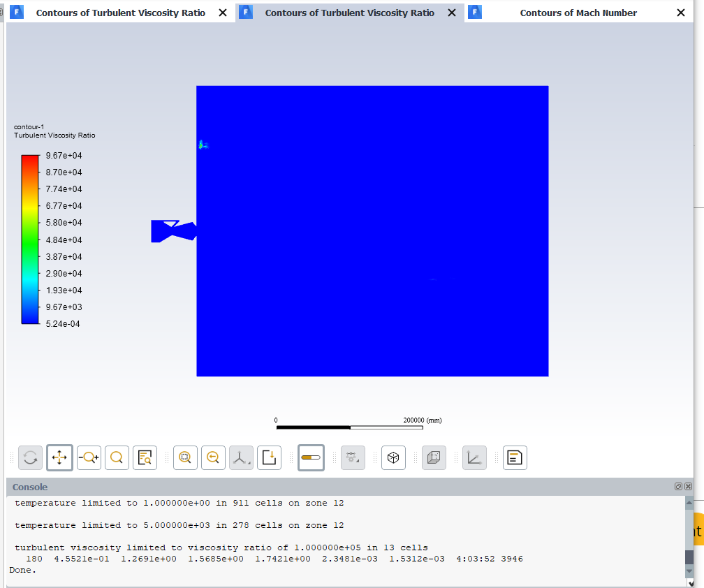Screen dimensions: 704x588
Task: Click Fluent icon on active Viscosity Ratio tab
Action: pyautogui.click(x=246, y=12)
